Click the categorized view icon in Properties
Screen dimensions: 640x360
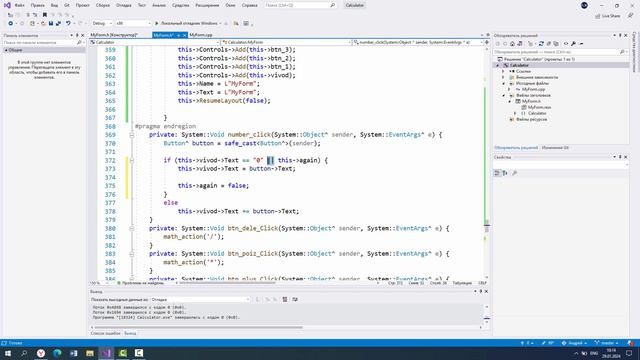(497, 173)
